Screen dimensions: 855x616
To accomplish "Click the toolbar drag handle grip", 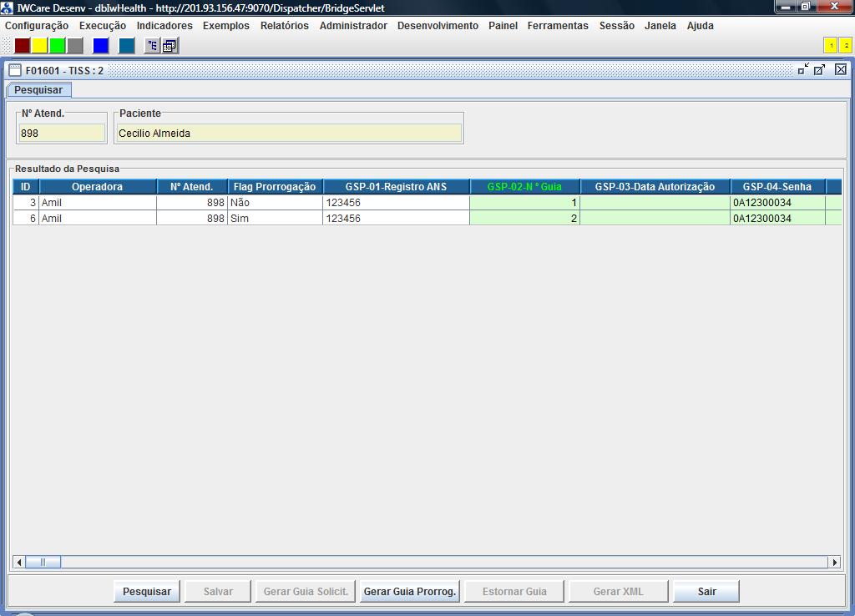I will tap(7, 46).
